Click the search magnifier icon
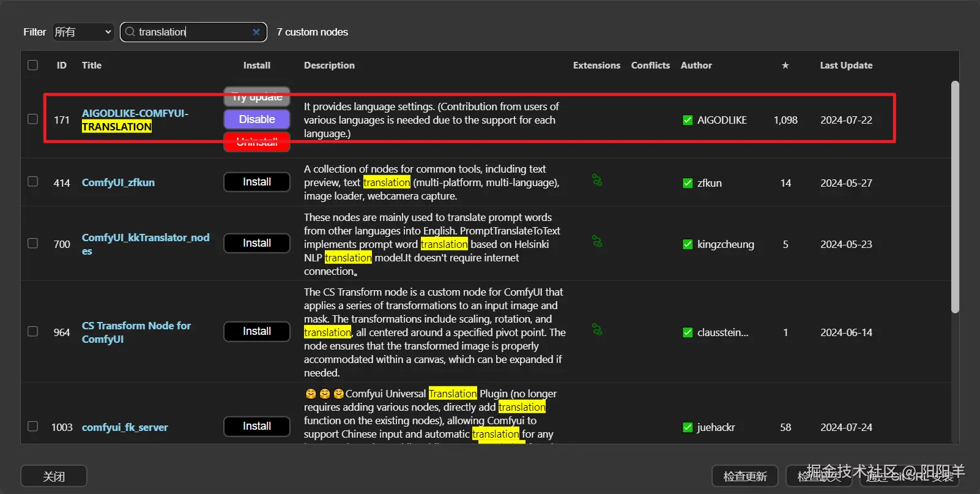980x494 pixels. coord(130,32)
